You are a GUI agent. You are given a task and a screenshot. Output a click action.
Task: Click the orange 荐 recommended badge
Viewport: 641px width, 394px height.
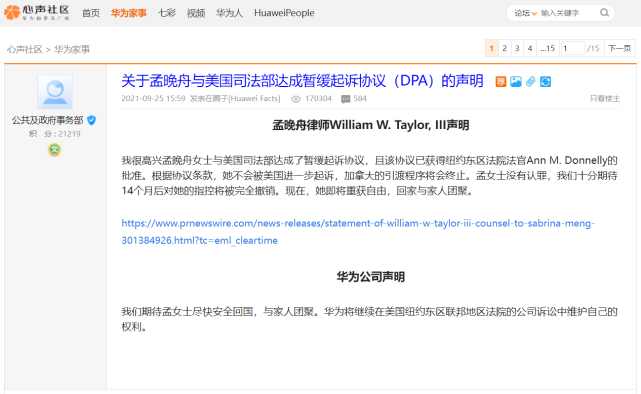click(501, 82)
